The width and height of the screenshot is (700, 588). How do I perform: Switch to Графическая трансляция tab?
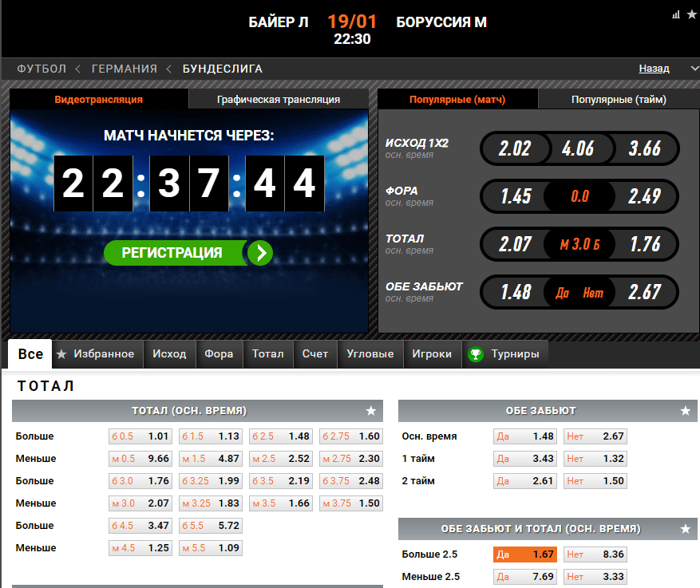[x=279, y=99]
